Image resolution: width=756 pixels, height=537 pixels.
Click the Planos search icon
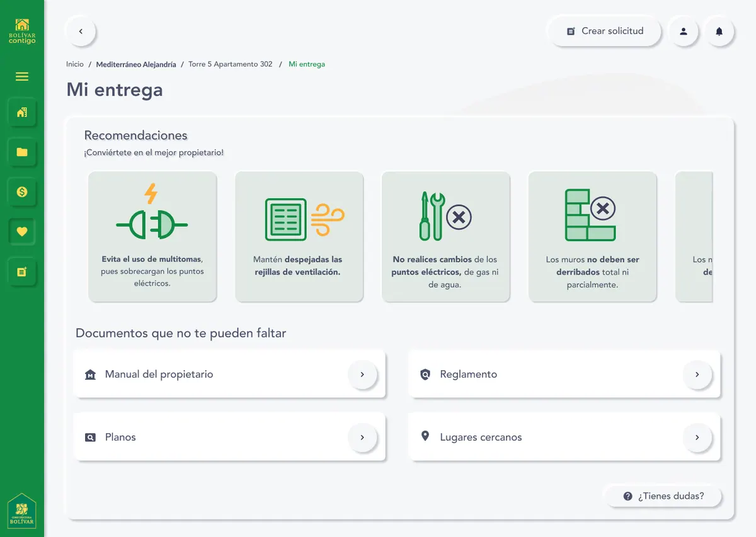pyautogui.click(x=90, y=437)
